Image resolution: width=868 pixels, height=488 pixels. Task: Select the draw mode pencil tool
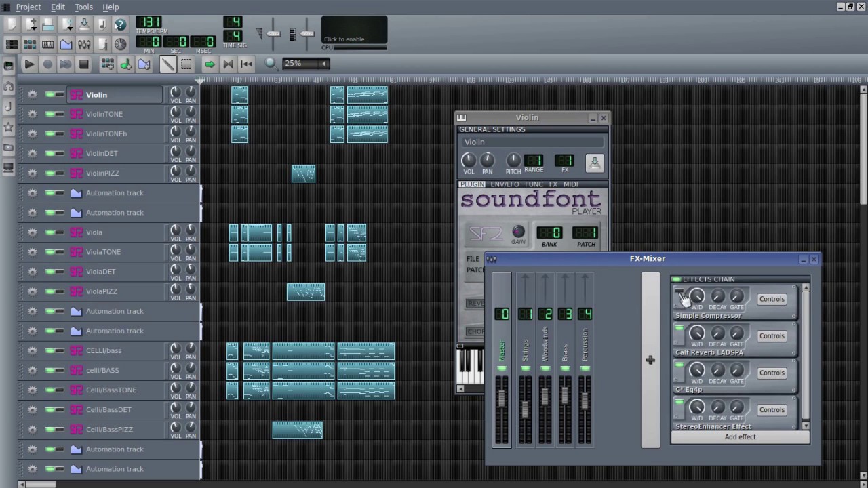167,64
